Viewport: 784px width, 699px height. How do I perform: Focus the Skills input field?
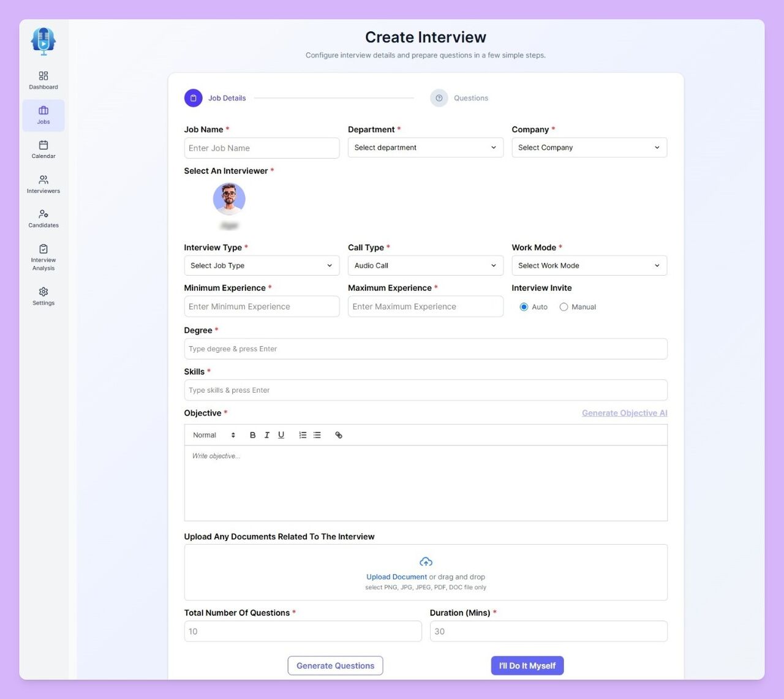(x=426, y=390)
